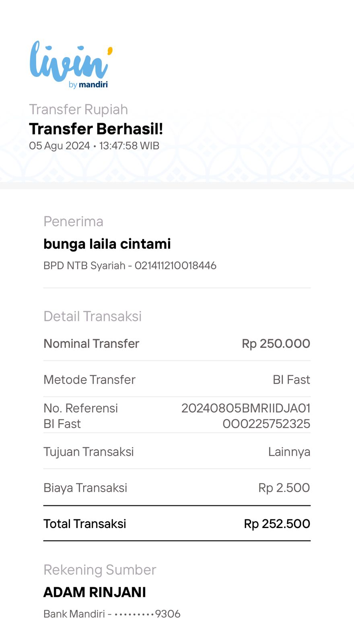
Task: Select recipient name bunga laila cintami
Action: (x=107, y=244)
